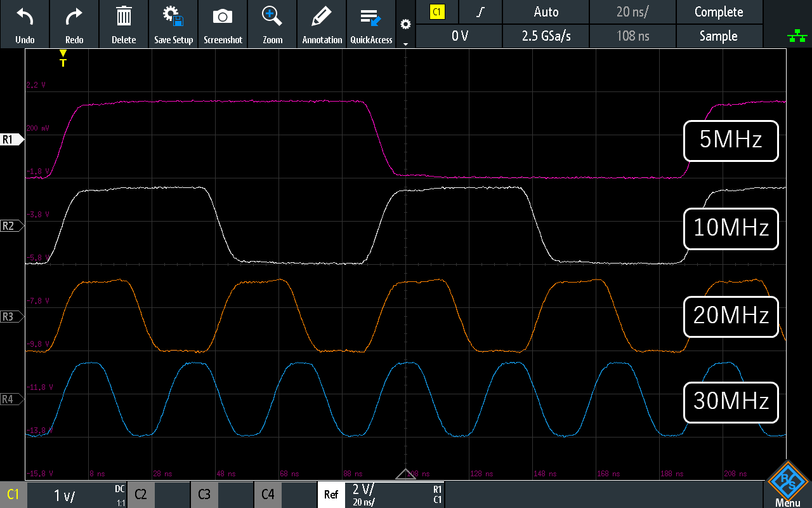This screenshot has height=508, width=812.
Task: Open the R&S Menu button
Action: point(787,485)
